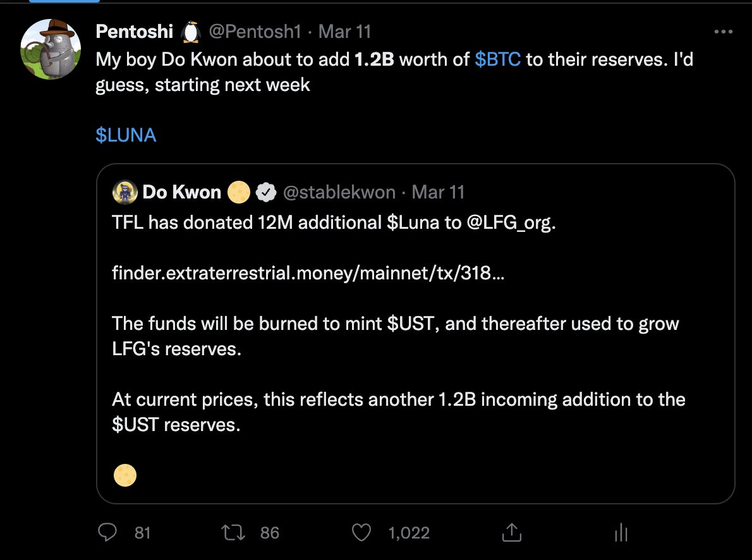Click the moon emoji in the quoted tweet
Viewport: 752px width, 560px height.
click(125, 475)
